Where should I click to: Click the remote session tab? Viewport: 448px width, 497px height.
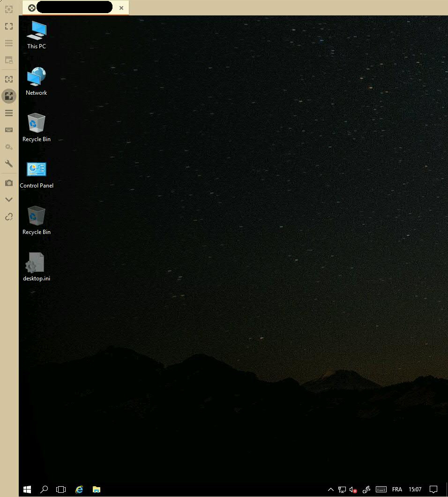(70, 8)
